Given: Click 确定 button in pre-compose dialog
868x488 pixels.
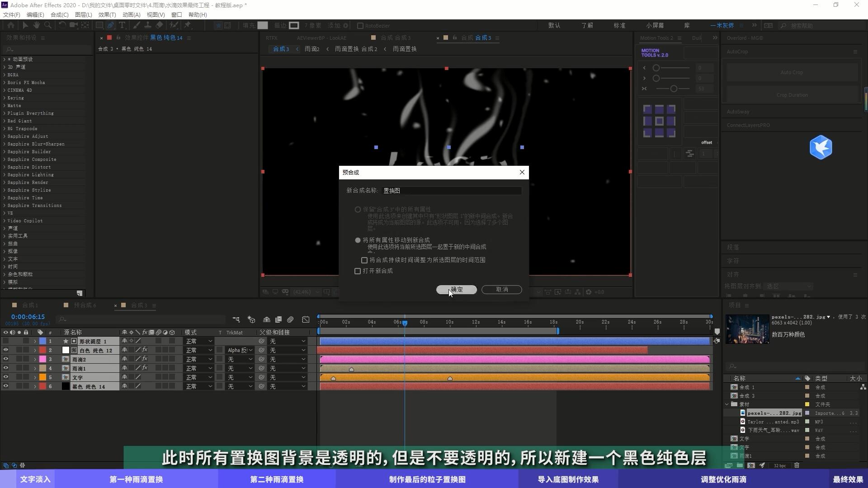Looking at the screenshot, I should point(456,289).
